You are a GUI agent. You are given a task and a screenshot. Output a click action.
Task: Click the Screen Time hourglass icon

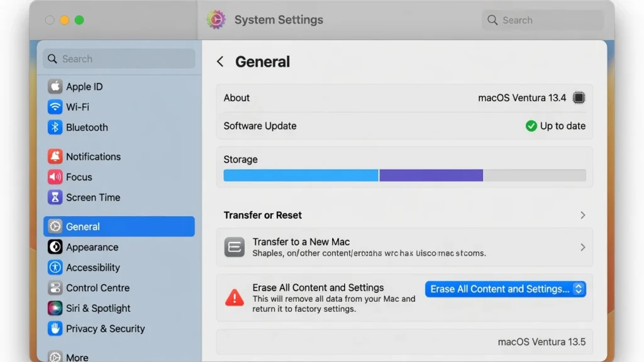[55, 197]
